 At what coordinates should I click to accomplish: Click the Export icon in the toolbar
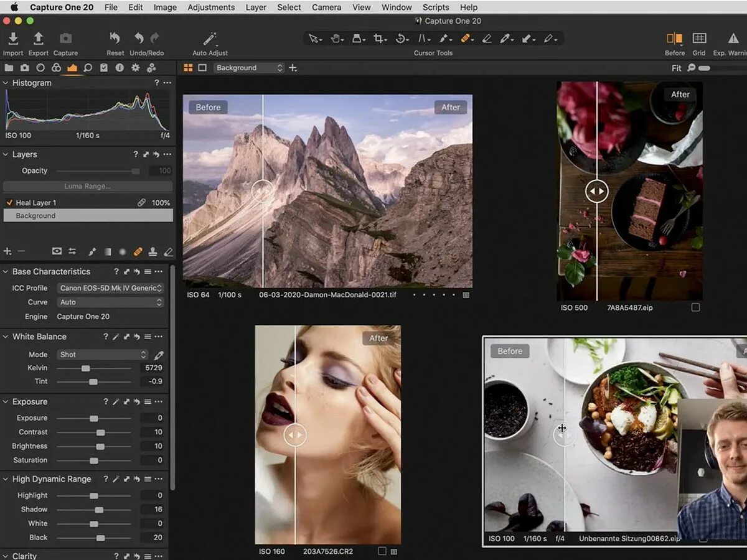(x=38, y=39)
